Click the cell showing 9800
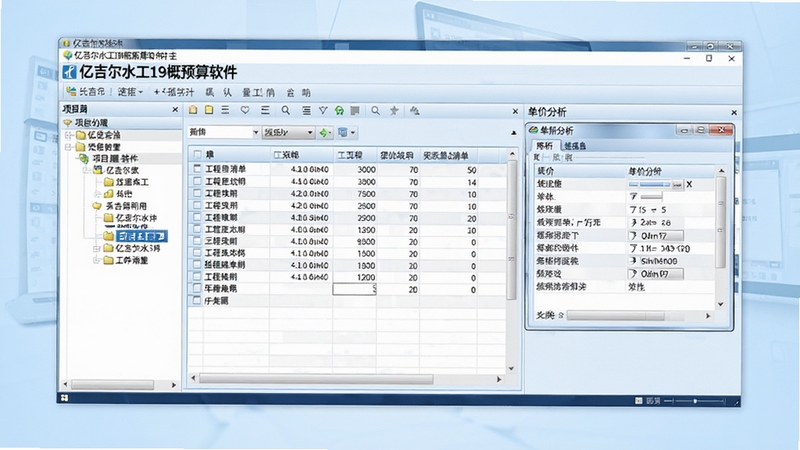This screenshot has width=800, height=450. coord(355,242)
